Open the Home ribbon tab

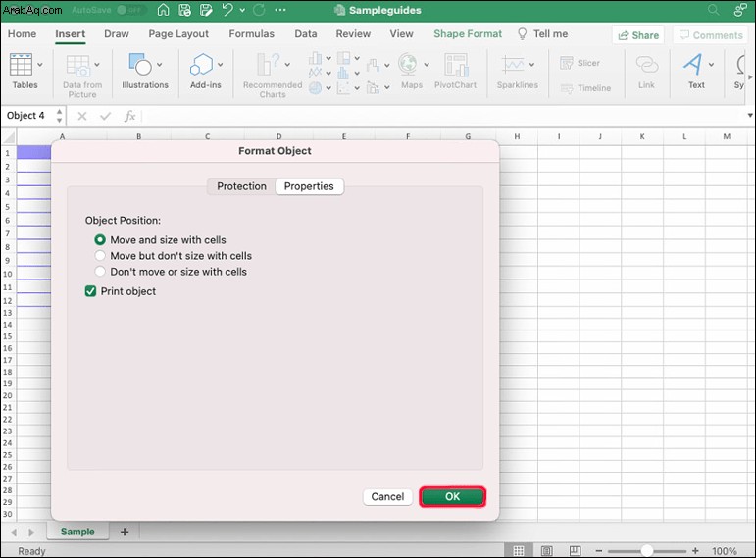click(23, 33)
